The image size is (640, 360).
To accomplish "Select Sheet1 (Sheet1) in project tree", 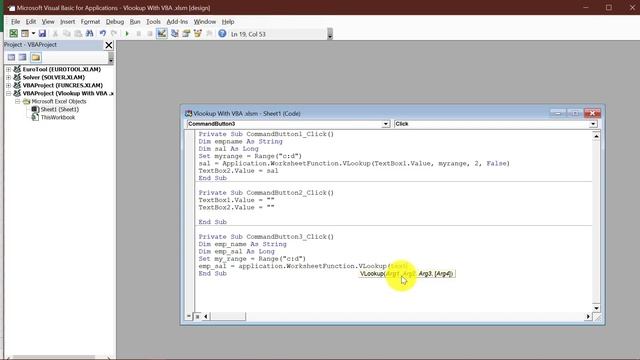I will (x=60, y=109).
